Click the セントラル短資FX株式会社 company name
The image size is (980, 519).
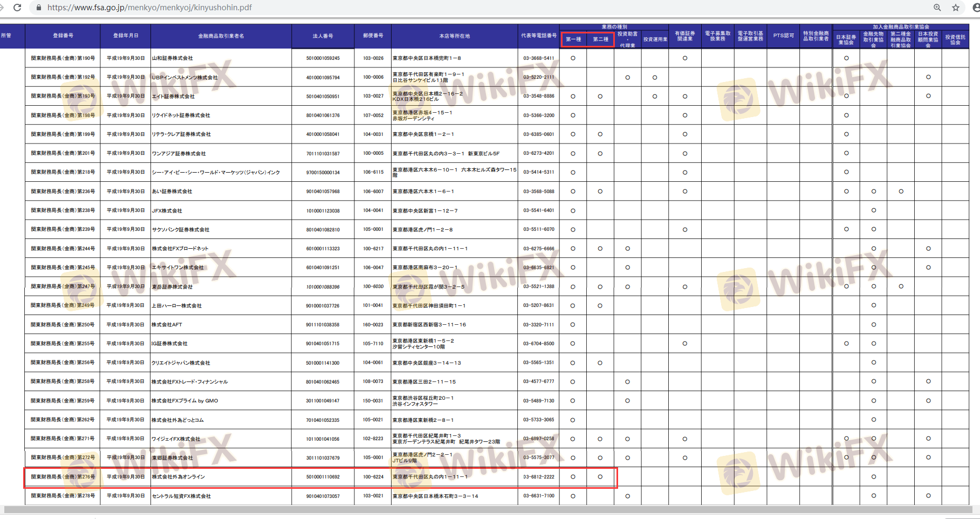tap(182, 496)
